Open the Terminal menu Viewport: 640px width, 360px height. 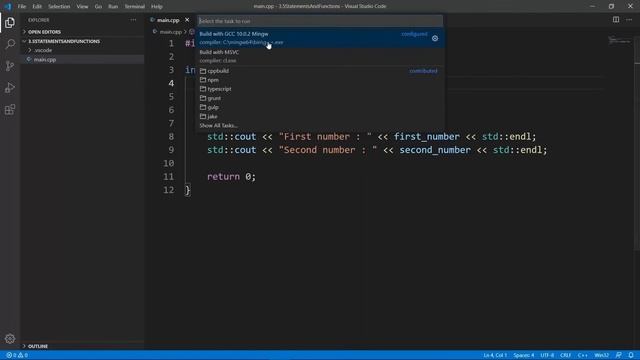click(x=135, y=7)
